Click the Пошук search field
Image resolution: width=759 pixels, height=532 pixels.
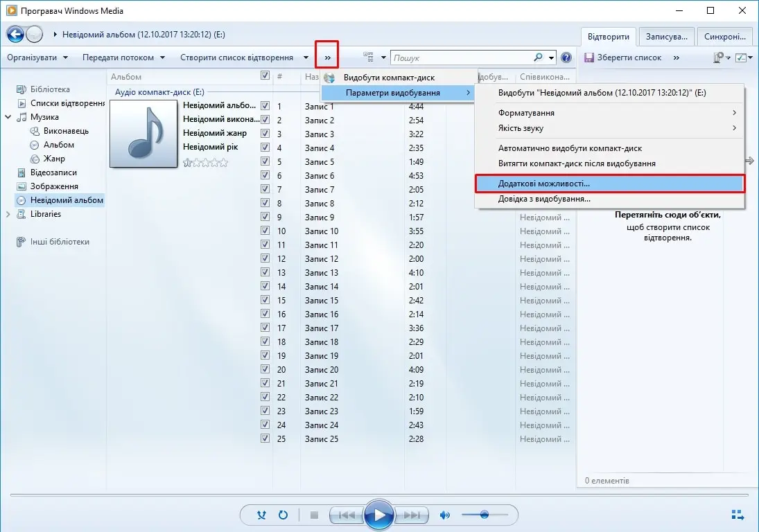click(462, 57)
